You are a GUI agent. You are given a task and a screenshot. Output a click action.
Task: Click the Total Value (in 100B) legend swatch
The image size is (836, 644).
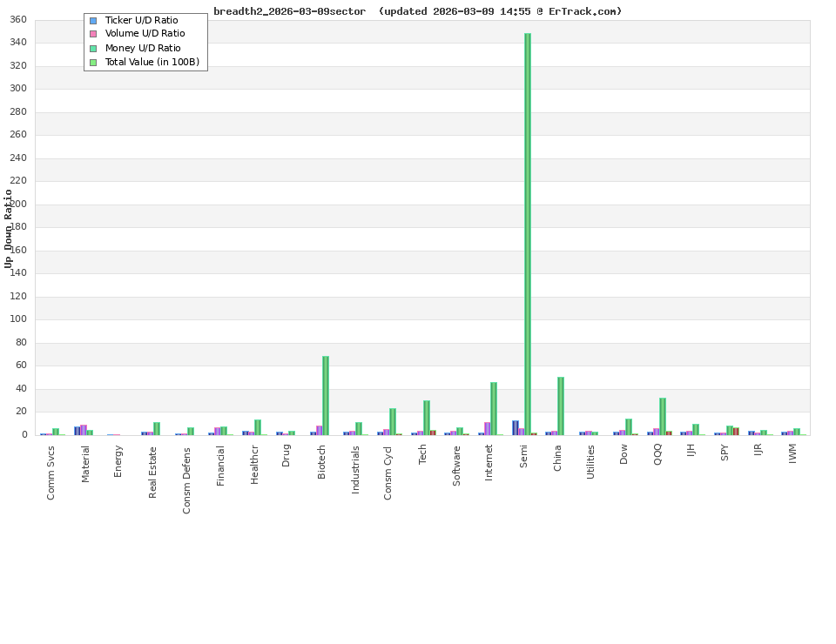pyautogui.click(x=92, y=61)
